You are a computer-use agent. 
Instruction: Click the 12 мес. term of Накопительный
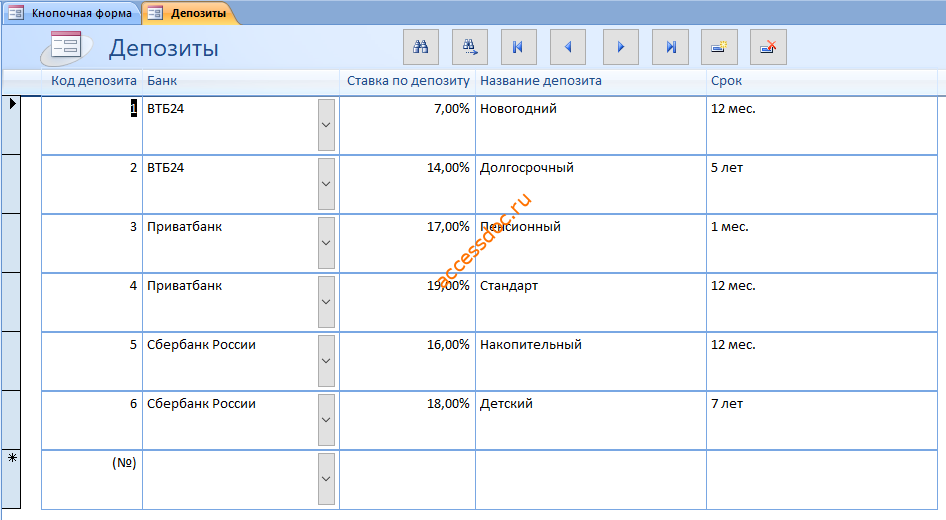(822, 361)
